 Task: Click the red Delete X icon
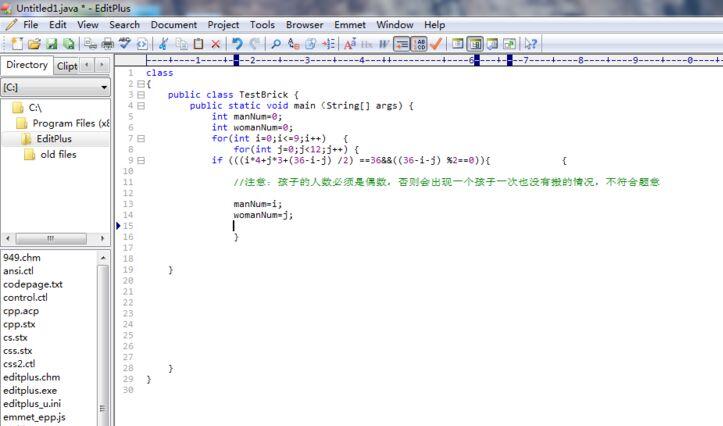click(x=216, y=44)
